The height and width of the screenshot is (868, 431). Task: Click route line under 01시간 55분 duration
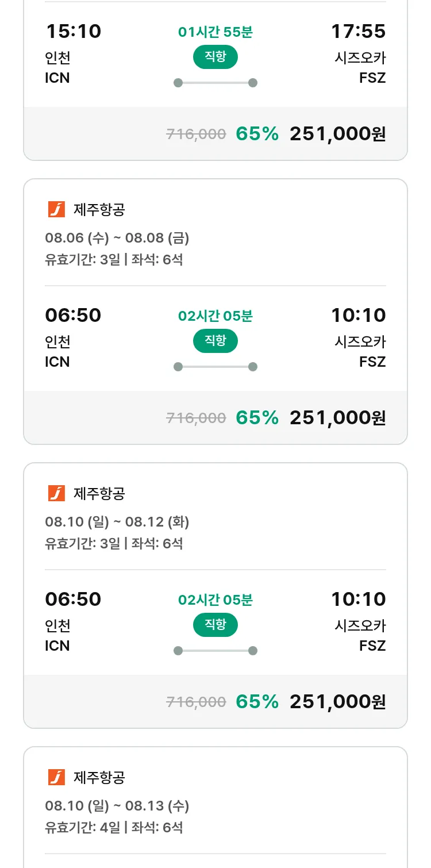[215, 83]
